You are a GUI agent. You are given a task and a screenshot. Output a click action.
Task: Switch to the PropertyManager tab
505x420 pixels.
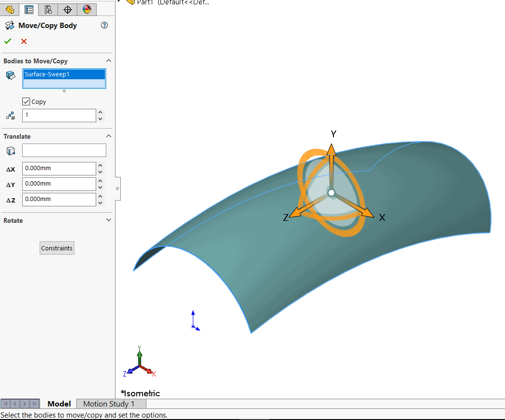pyautogui.click(x=29, y=9)
